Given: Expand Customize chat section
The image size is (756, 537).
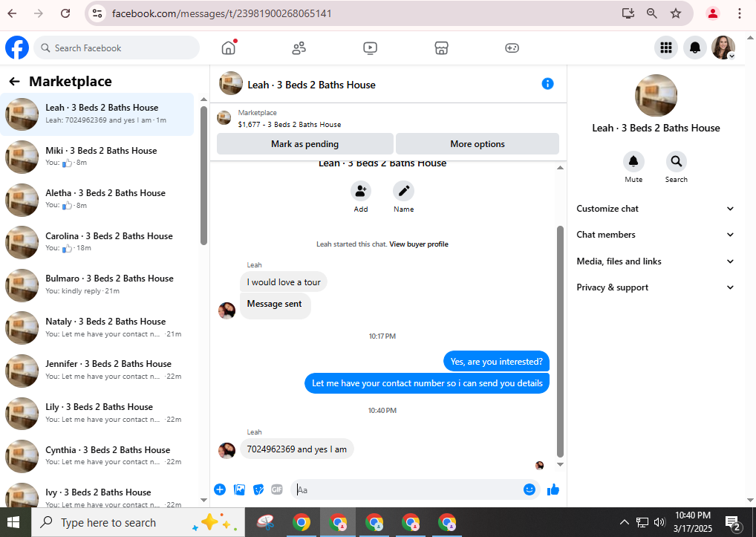Looking at the screenshot, I should [656, 209].
